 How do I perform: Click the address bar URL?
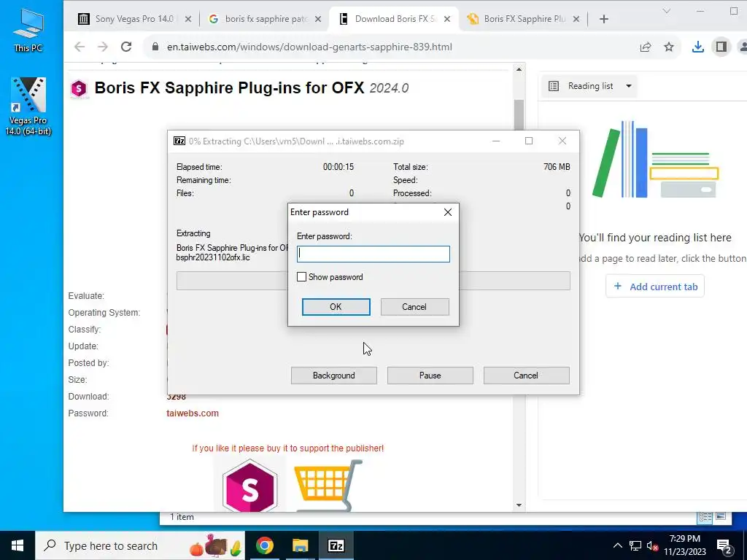coord(309,47)
